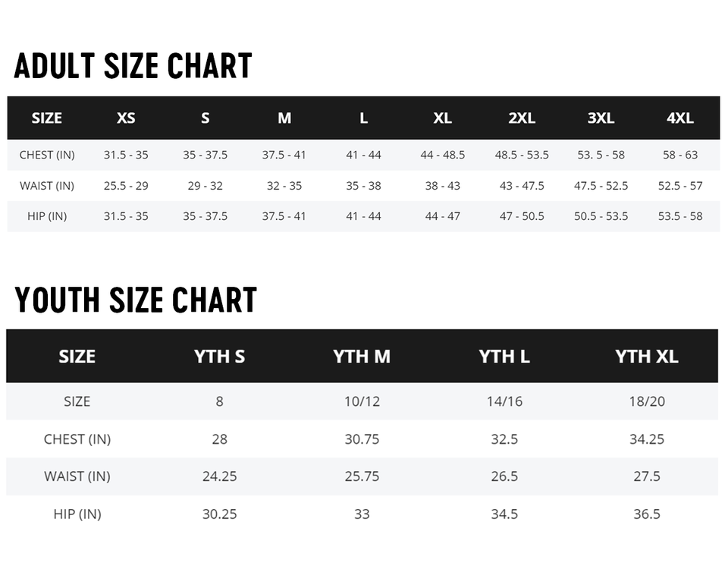Image resolution: width=728 pixels, height=572 pixels.
Task: Select the YTH S column header
Action: click(x=219, y=357)
